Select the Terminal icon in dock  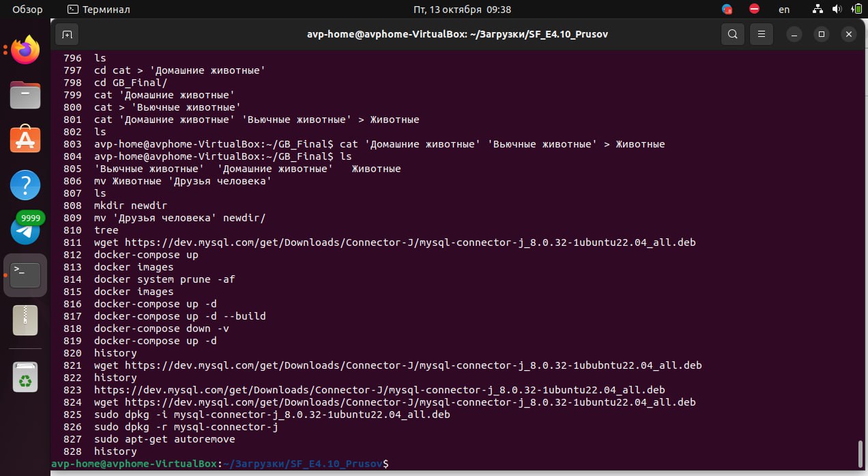pos(25,275)
